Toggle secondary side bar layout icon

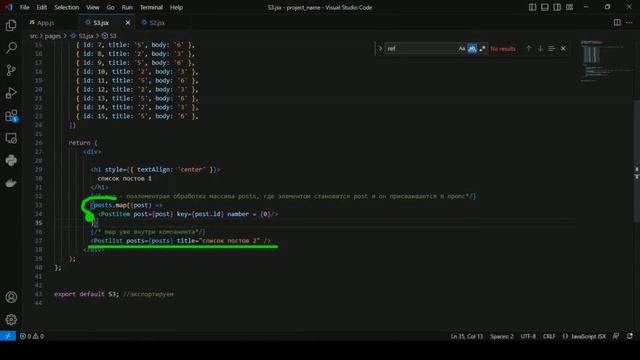pyautogui.click(x=557, y=7)
